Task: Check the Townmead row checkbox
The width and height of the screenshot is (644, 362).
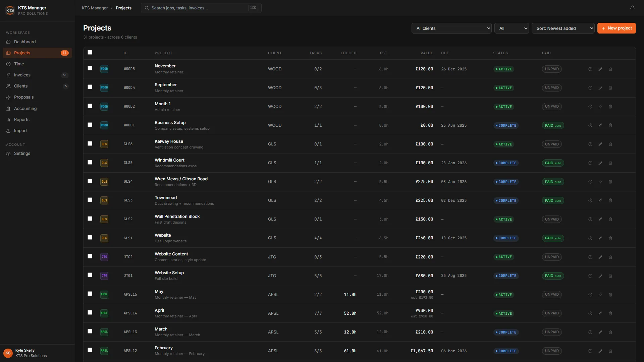Action: pos(90,200)
